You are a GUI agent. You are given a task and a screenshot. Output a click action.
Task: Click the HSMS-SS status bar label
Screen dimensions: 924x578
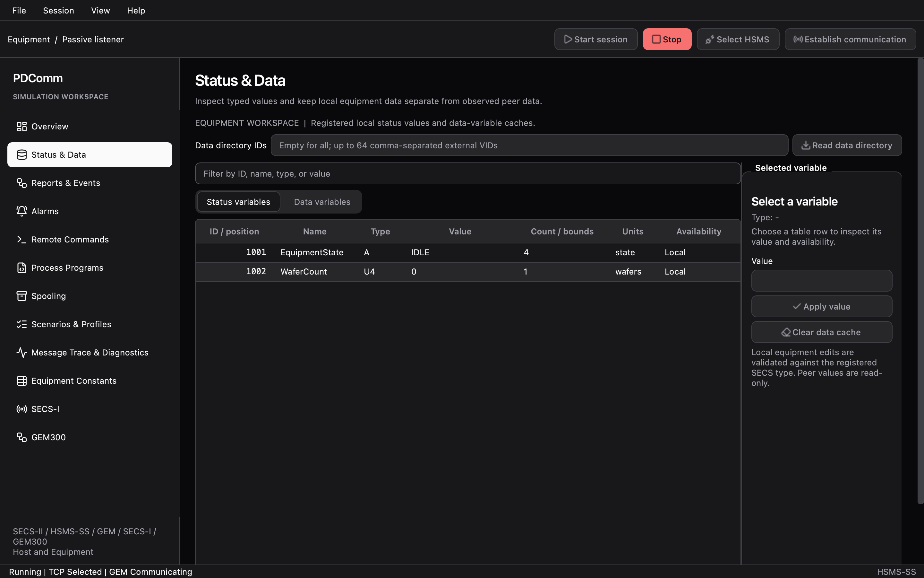click(x=896, y=572)
